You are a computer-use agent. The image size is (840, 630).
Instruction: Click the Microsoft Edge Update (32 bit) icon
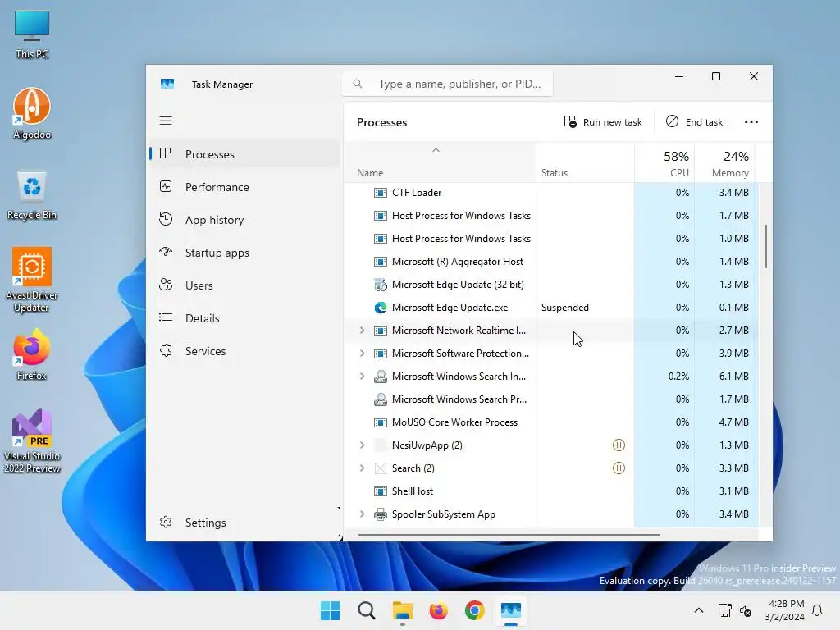click(381, 285)
